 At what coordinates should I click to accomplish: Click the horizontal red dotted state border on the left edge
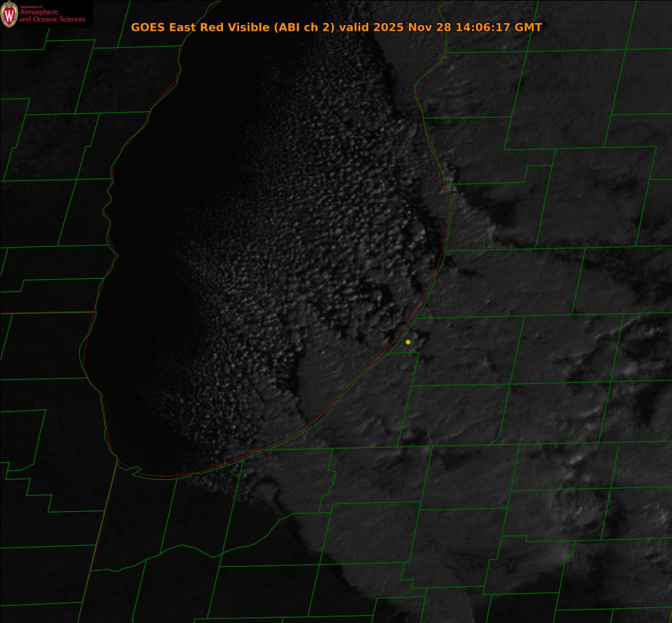pyautogui.click(x=46, y=313)
